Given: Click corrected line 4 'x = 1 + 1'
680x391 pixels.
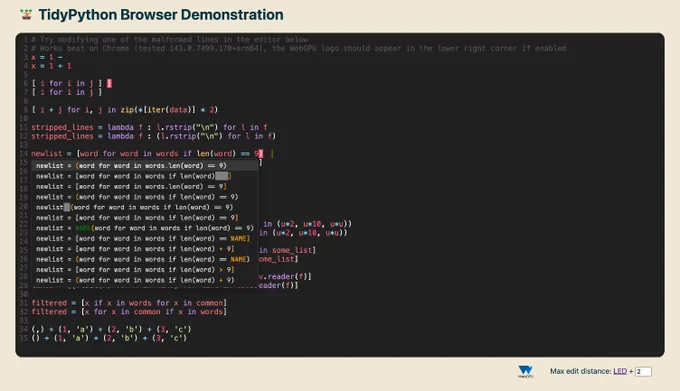Looking at the screenshot, I should (51, 66).
